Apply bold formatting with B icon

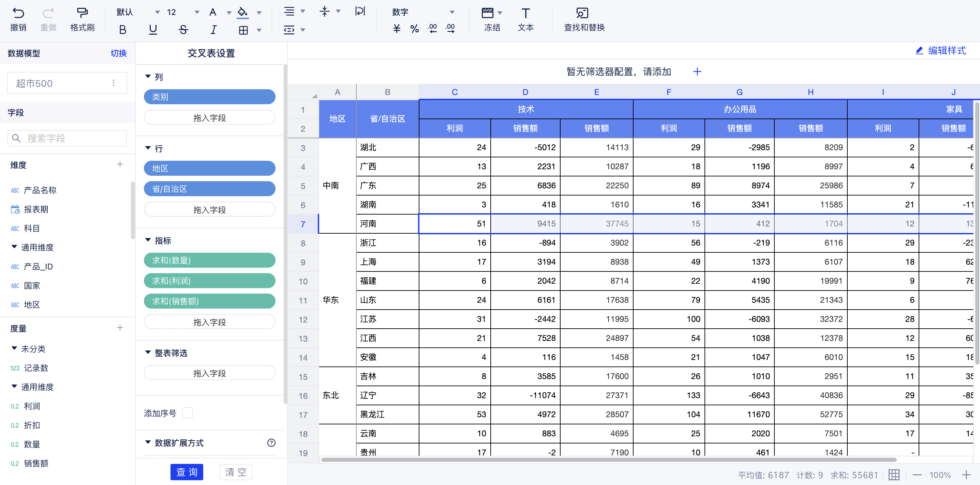[x=122, y=30]
